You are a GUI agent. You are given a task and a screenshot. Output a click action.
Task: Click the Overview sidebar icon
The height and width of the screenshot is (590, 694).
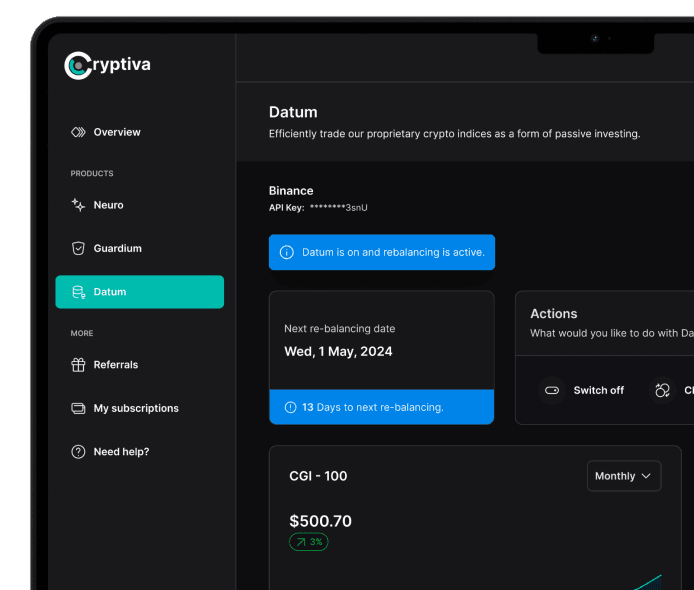click(x=78, y=132)
